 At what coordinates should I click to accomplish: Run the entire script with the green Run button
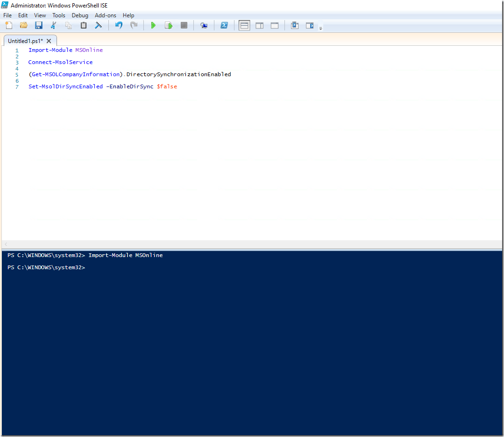[x=153, y=25]
